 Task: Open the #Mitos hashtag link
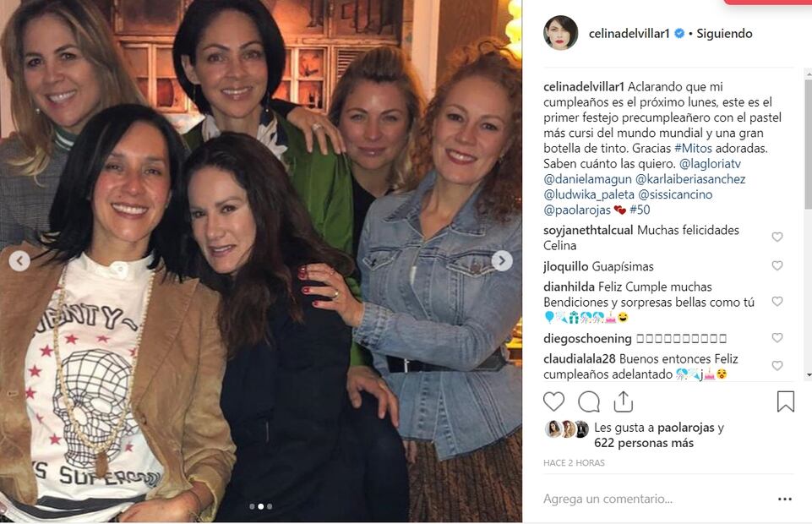point(693,148)
